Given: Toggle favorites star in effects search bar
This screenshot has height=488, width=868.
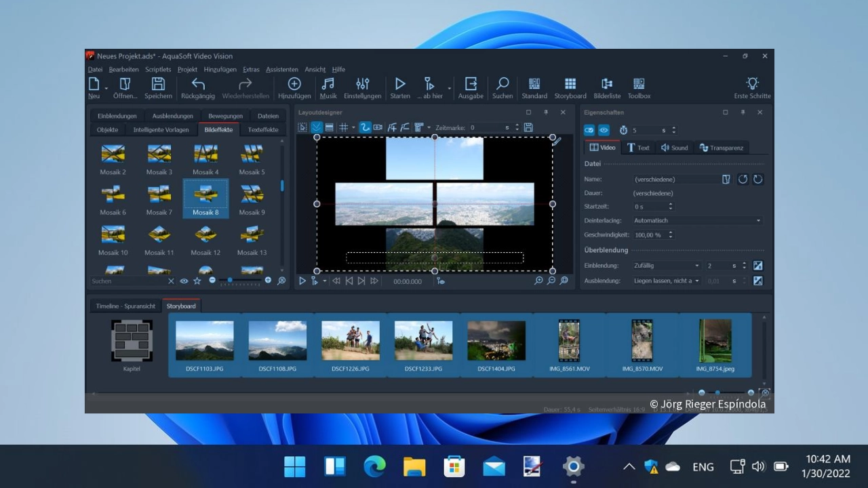Looking at the screenshot, I should (x=197, y=281).
